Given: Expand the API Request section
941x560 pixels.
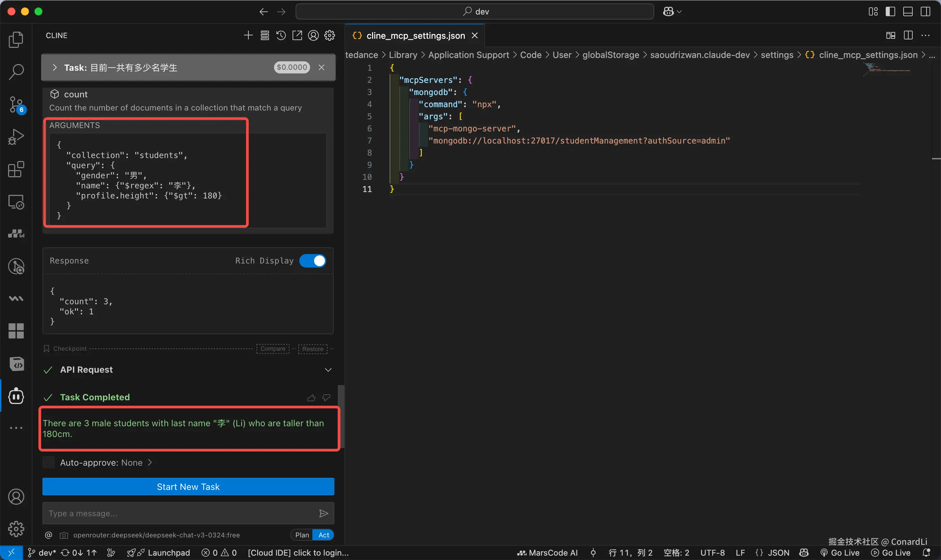Looking at the screenshot, I should pyautogui.click(x=328, y=370).
